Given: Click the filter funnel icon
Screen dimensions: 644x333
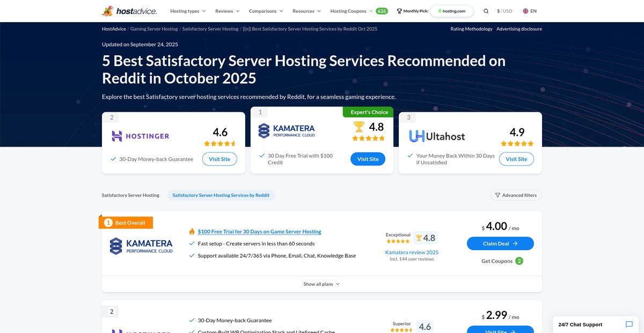Looking at the screenshot, I should [x=497, y=196].
